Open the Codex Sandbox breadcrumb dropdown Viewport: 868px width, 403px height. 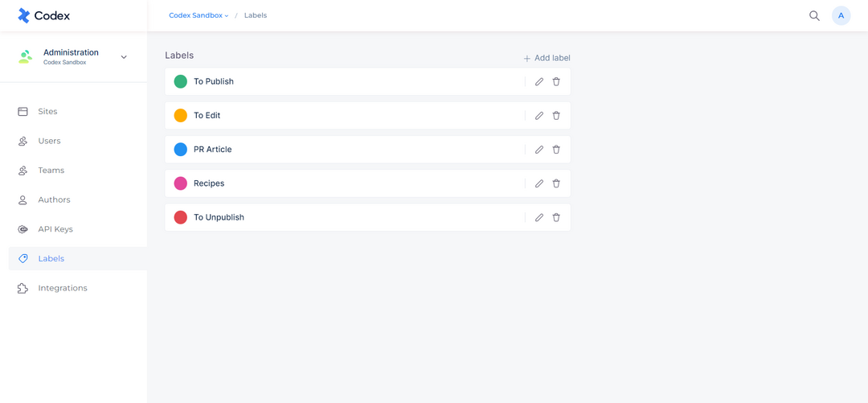click(x=199, y=15)
